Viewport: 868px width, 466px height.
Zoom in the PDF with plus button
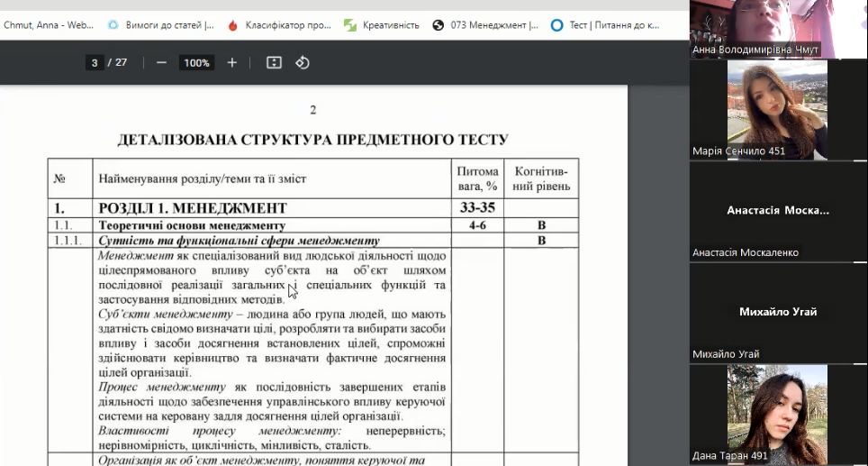232,62
